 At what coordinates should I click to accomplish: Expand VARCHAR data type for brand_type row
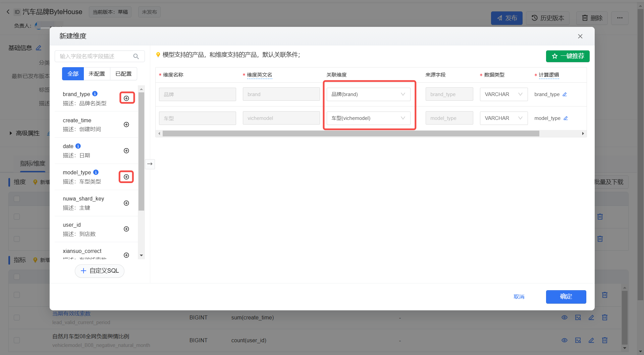(503, 94)
